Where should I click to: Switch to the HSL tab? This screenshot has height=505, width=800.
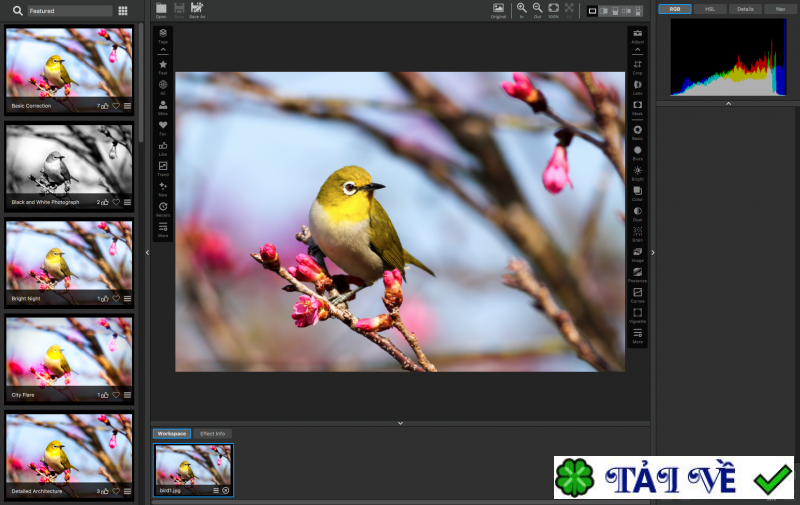(x=710, y=9)
